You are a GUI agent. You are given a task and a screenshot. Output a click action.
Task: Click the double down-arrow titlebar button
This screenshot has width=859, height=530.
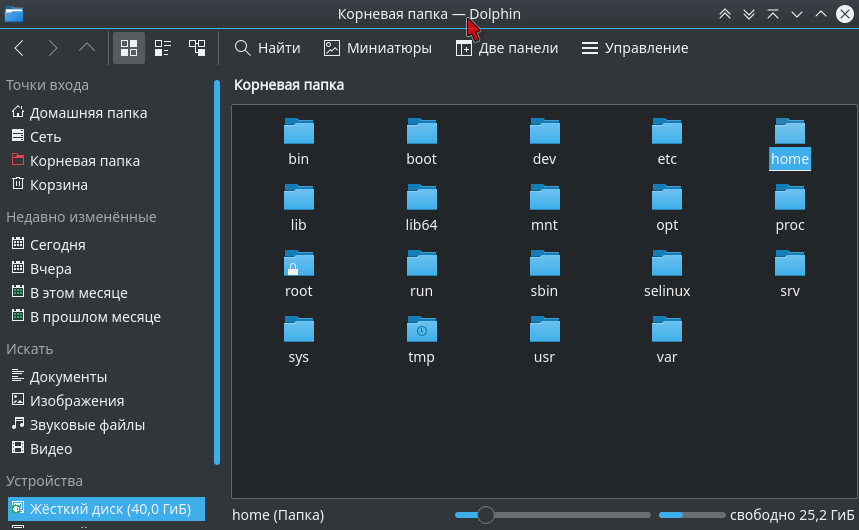pyautogui.click(x=749, y=14)
